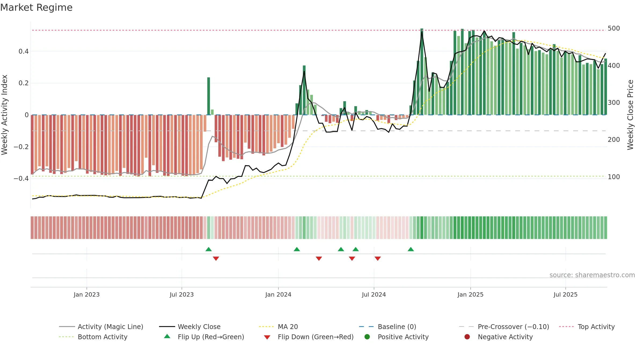Toggle the Top Activity legend entry
The image size is (644, 362).
587,327
